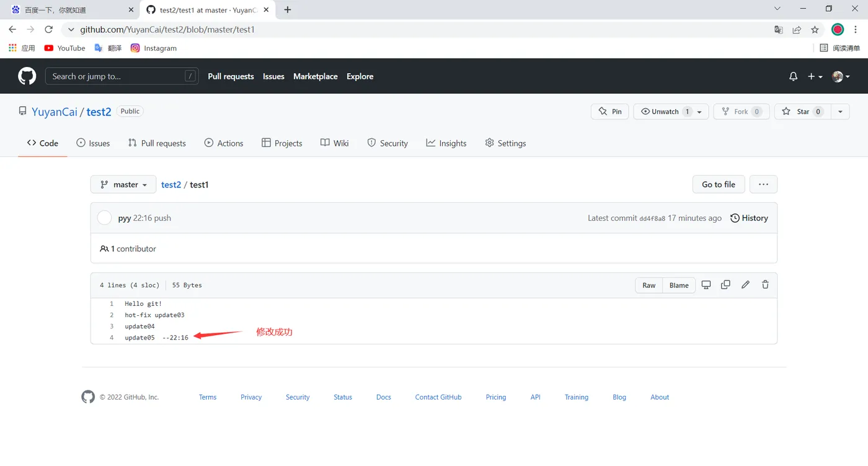
Task: Go to the Insights tab
Action: click(446, 143)
